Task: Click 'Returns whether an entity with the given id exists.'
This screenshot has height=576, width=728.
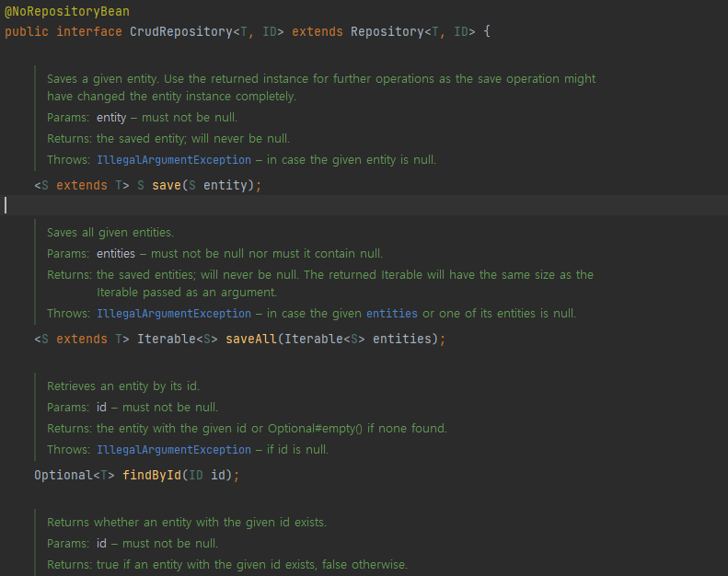Action: pos(187,522)
